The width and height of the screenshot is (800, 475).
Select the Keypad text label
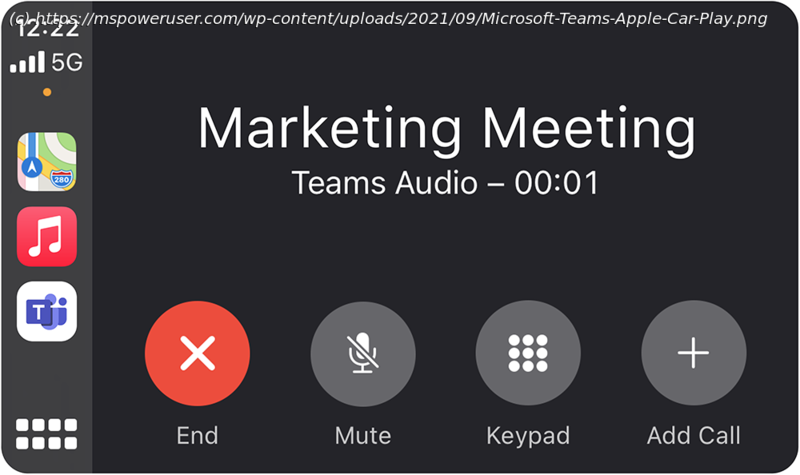[528, 437]
